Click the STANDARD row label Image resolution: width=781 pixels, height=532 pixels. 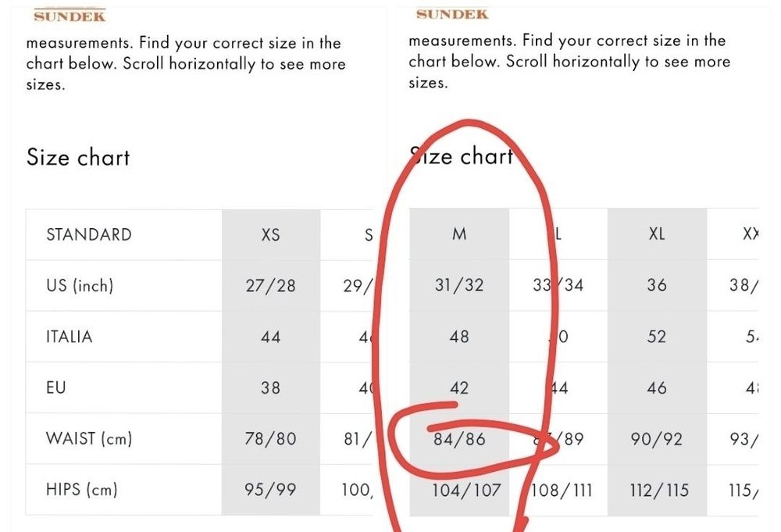coord(89,234)
